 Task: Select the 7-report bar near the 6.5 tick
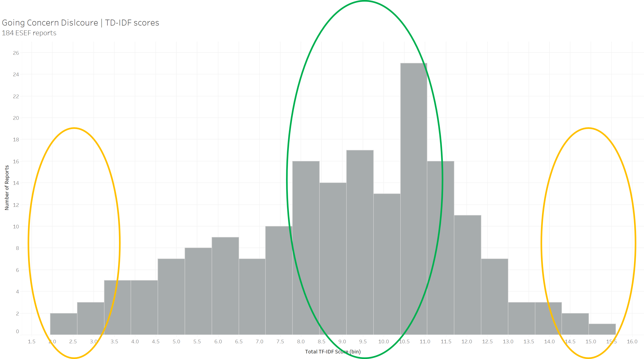pos(252,297)
